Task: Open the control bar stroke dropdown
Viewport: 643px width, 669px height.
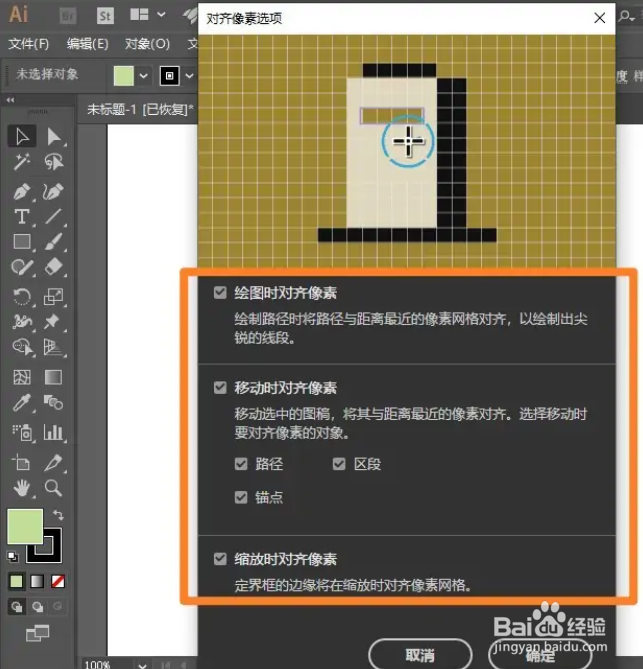Action: [x=189, y=76]
